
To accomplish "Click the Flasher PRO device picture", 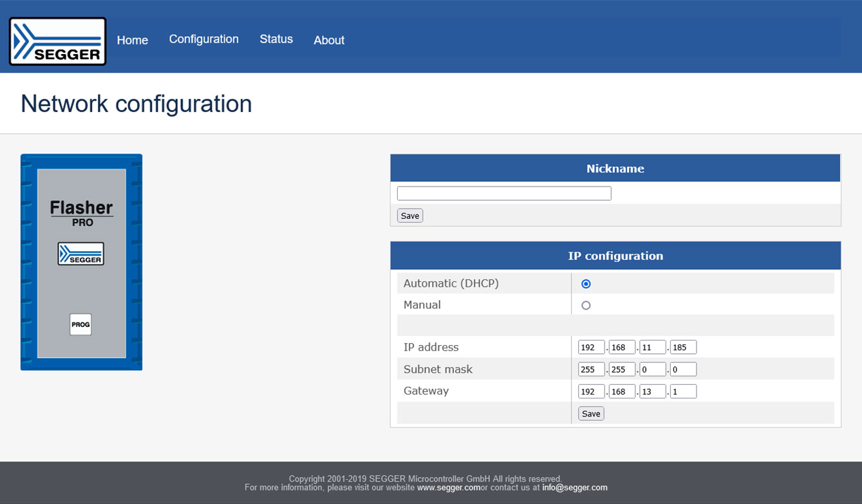I will tap(81, 262).
